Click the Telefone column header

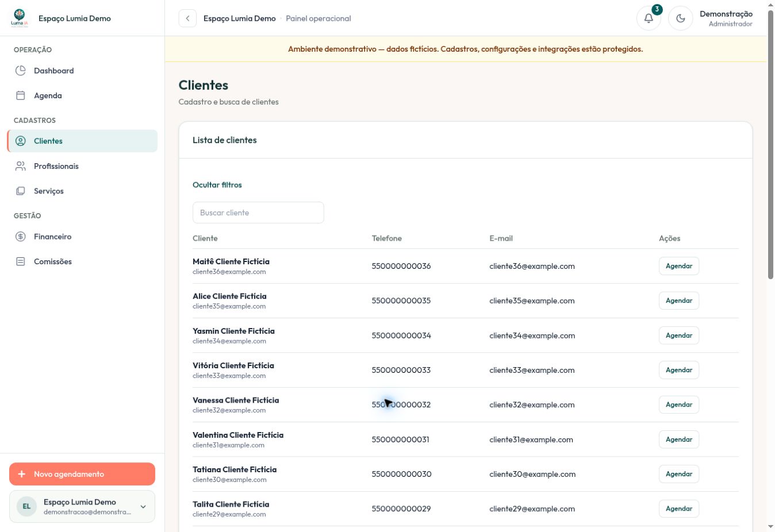coord(387,238)
